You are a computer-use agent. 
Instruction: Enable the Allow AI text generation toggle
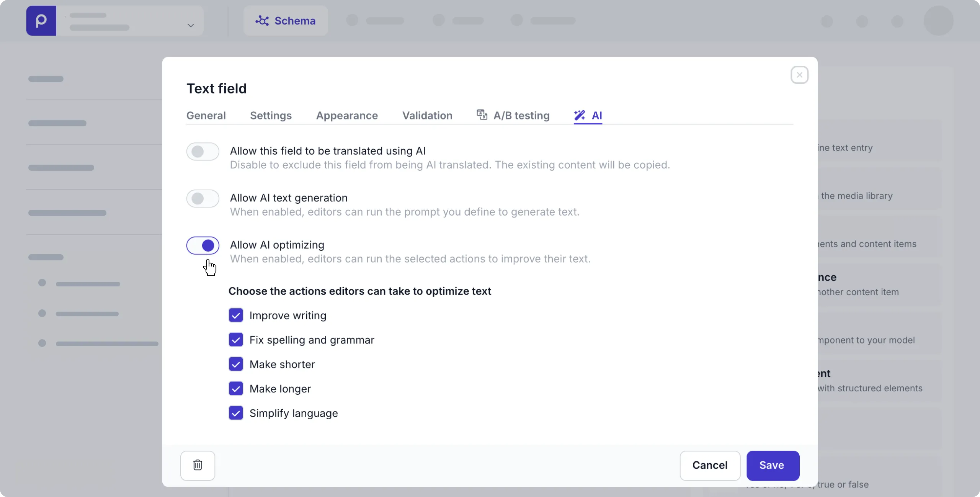(203, 198)
